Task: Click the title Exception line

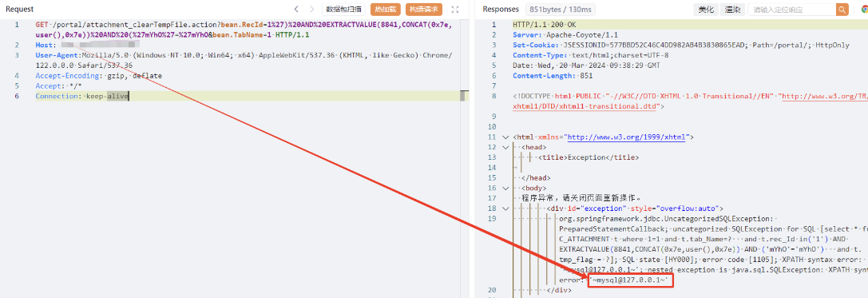Action: [589, 157]
